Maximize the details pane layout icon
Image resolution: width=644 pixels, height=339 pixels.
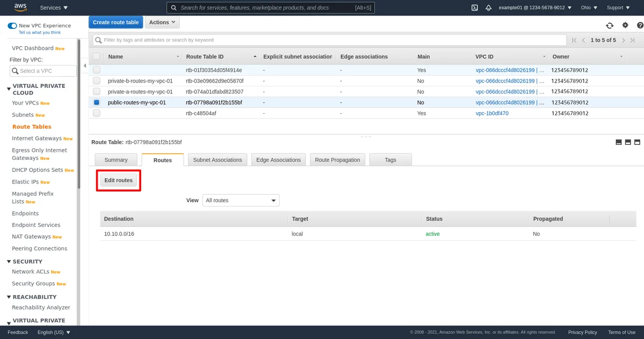coord(637,142)
